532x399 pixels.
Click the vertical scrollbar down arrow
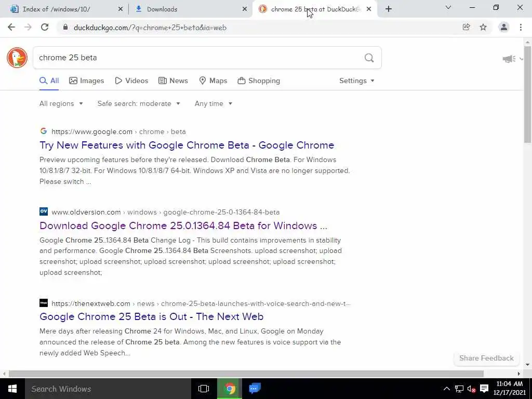[527, 365]
